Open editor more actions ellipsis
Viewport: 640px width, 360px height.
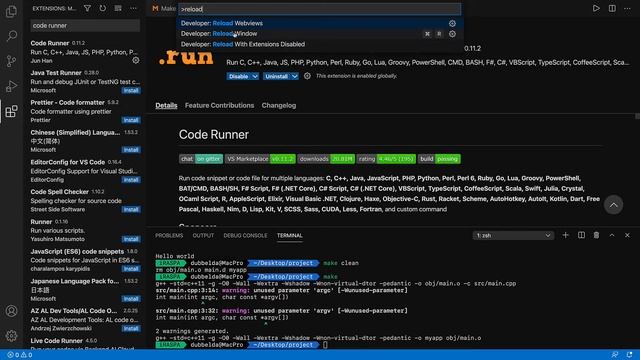pyautogui.click(x=627, y=8)
